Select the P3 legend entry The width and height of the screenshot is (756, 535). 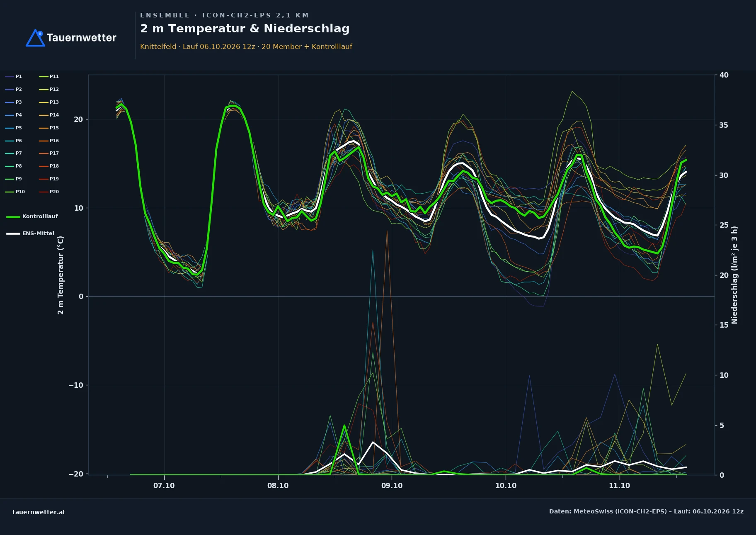(14, 102)
